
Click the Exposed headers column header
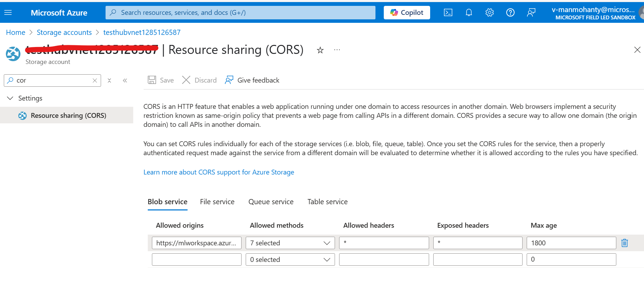point(463,225)
